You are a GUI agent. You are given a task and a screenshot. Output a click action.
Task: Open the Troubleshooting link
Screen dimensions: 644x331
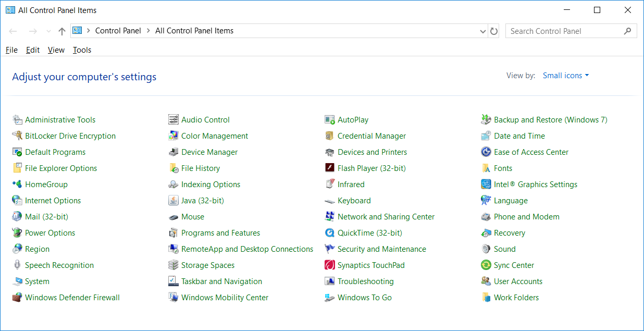(x=366, y=281)
